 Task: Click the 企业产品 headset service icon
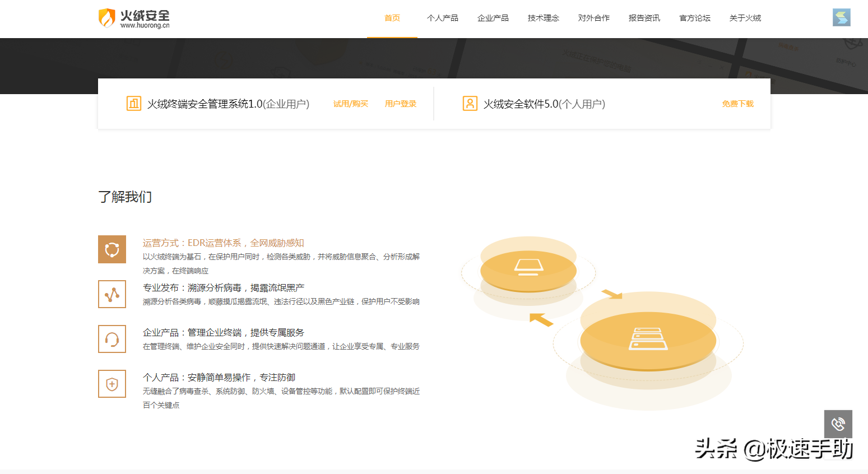coord(112,338)
